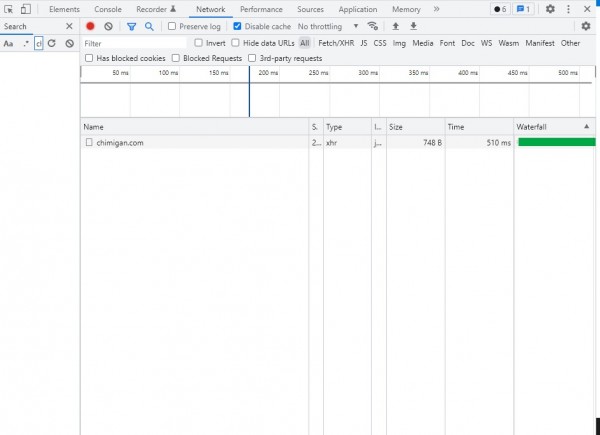This screenshot has width=600, height=435.
Task: Open DevTools settings gear icon
Action: [550, 9]
